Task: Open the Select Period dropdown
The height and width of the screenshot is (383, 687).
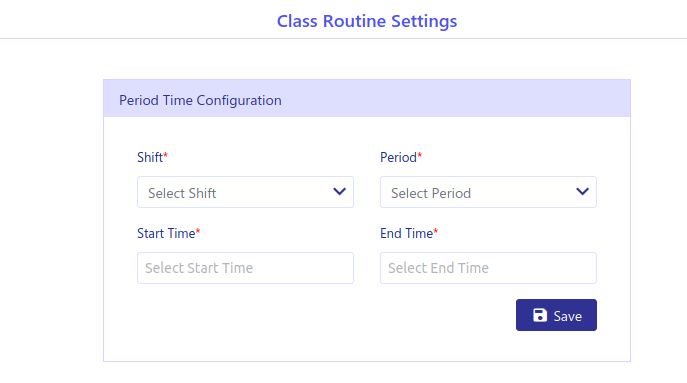Action: (x=488, y=192)
